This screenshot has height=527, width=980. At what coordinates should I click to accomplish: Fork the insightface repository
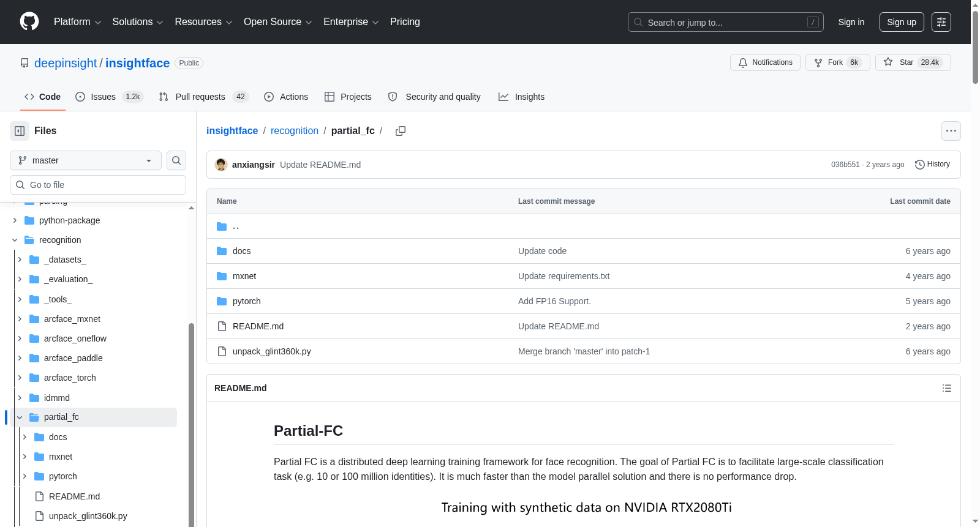837,62
